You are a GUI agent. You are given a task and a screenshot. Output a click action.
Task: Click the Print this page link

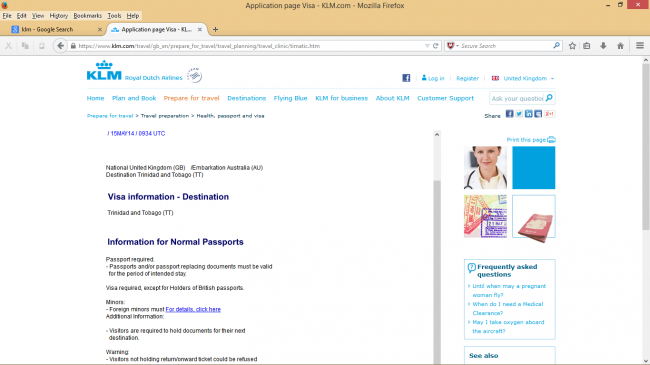[x=526, y=140]
